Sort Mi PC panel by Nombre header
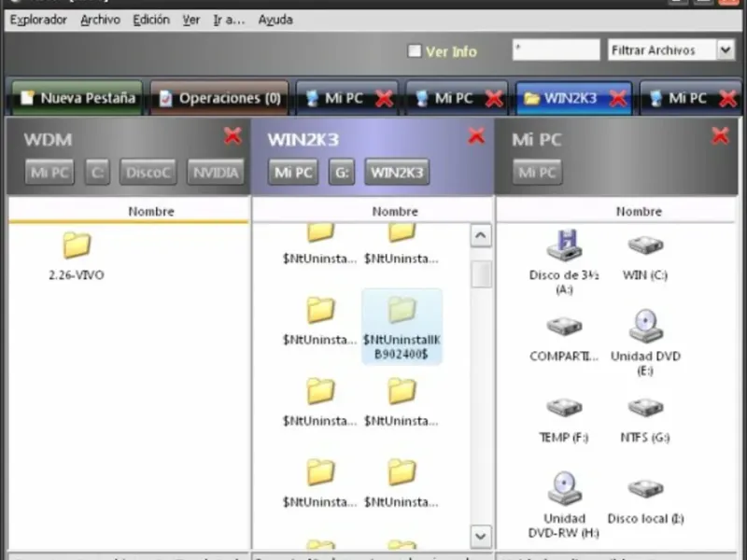Image resolution: width=747 pixels, height=560 pixels. (x=616, y=211)
